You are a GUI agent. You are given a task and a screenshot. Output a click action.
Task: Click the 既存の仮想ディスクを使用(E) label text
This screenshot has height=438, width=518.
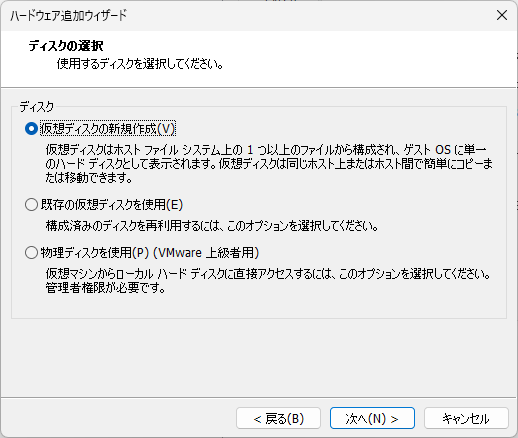click(112, 204)
